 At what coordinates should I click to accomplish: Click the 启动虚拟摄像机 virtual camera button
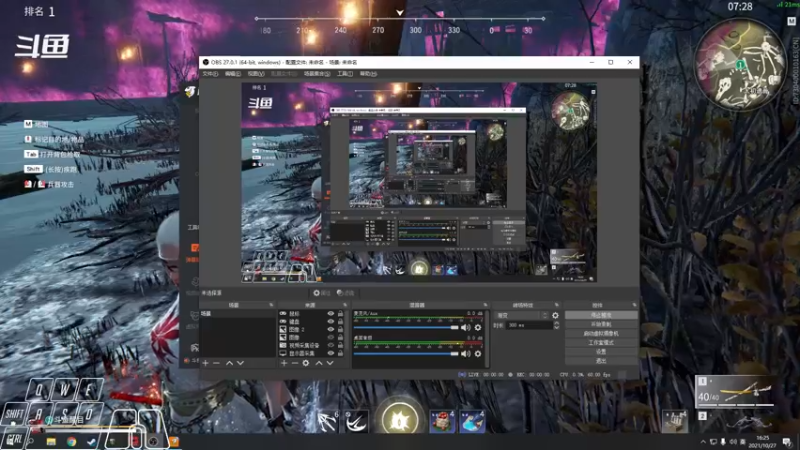point(601,334)
